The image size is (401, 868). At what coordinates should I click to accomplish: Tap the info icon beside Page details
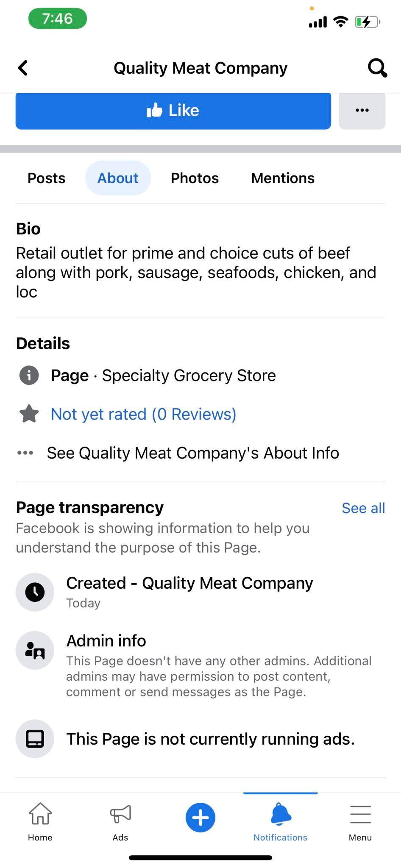(29, 376)
